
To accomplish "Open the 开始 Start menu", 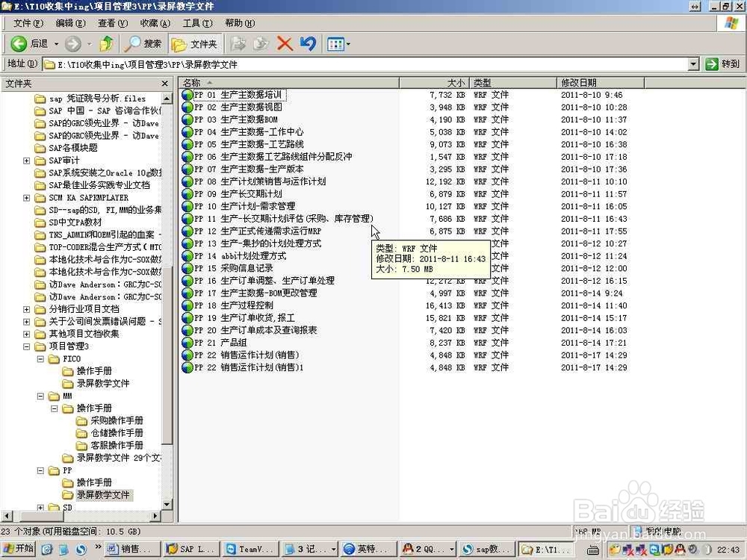I will coord(19,549).
